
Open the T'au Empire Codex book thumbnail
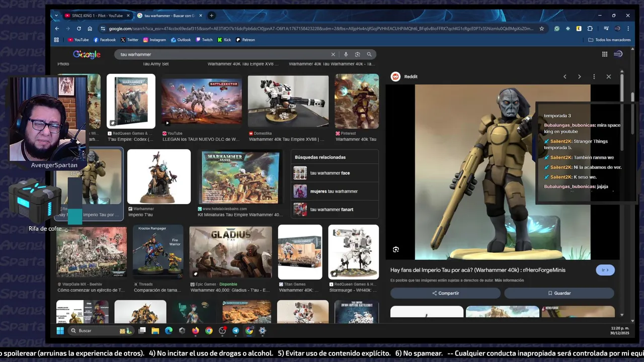(x=131, y=101)
